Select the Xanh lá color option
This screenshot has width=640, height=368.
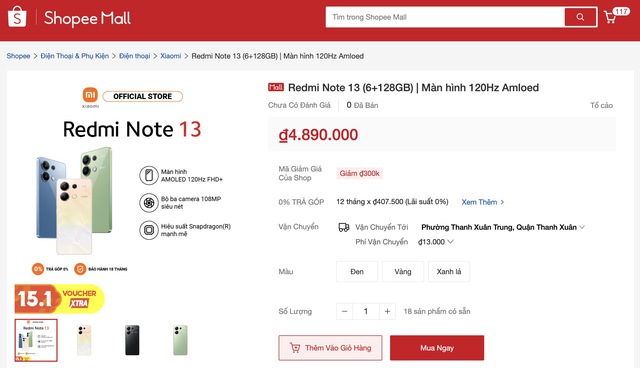pos(449,272)
